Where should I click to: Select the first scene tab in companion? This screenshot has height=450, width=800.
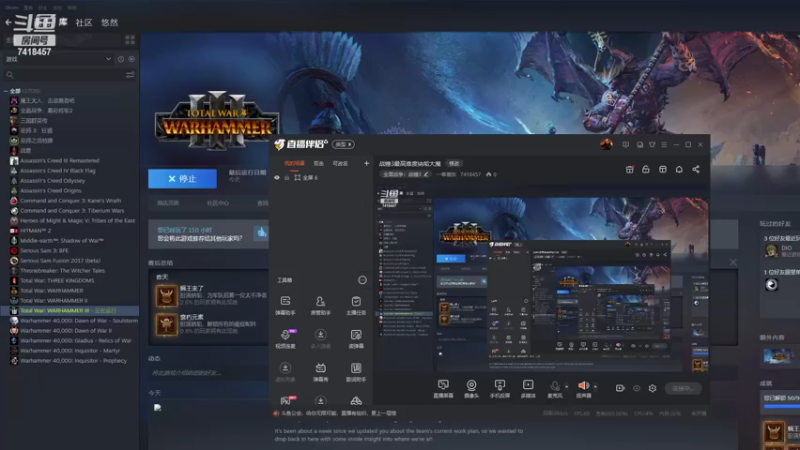pyautogui.click(x=294, y=163)
